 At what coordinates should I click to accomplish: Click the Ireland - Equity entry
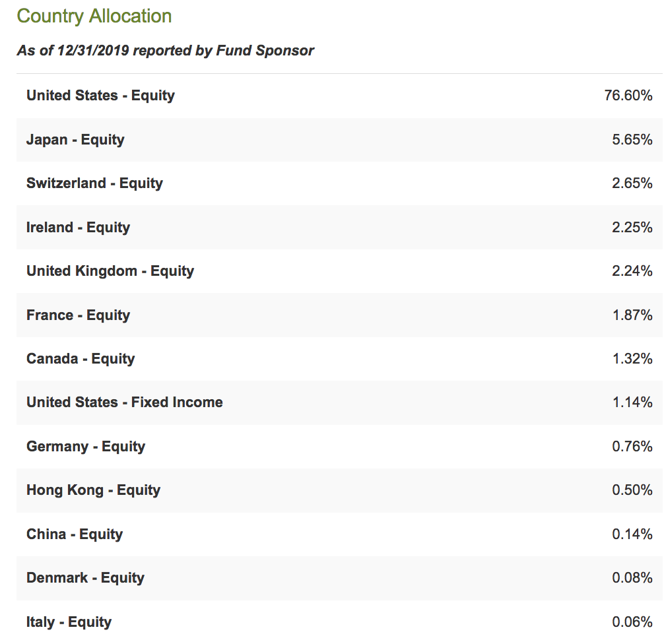point(78,228)
